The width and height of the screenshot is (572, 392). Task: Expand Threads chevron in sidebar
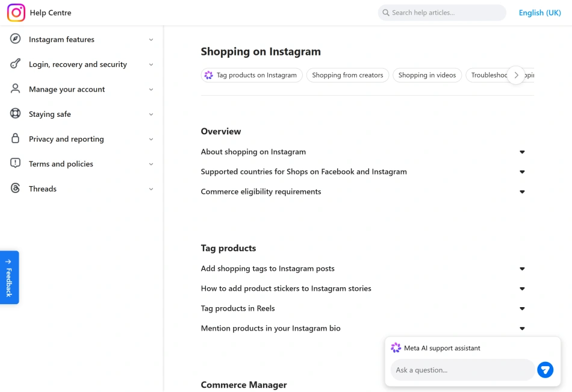(x=151, y=189)
